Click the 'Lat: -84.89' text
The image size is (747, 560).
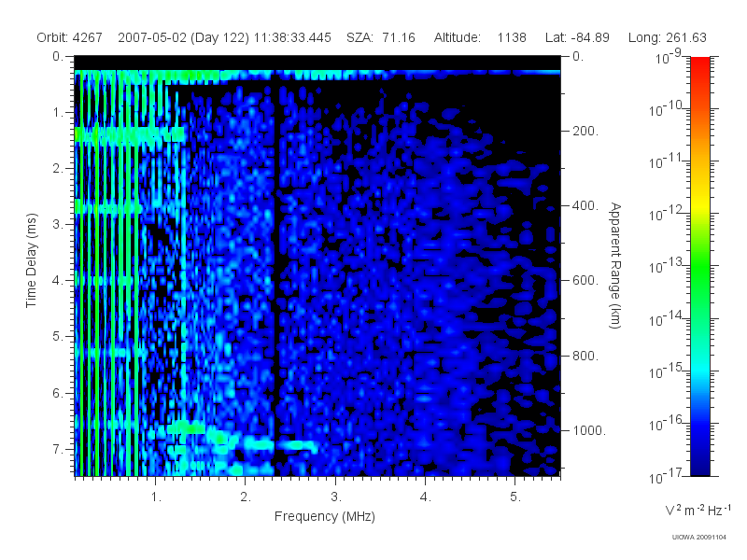[x=577, y=37]
